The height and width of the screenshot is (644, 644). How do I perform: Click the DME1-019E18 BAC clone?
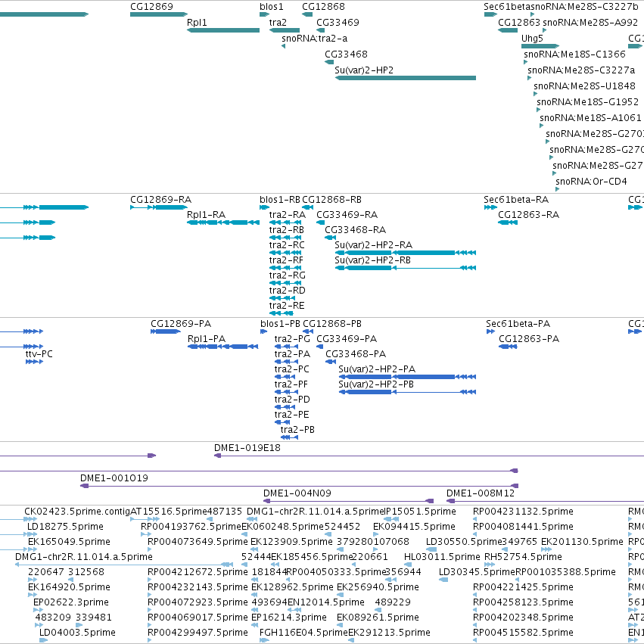click(x=429, y=456)
